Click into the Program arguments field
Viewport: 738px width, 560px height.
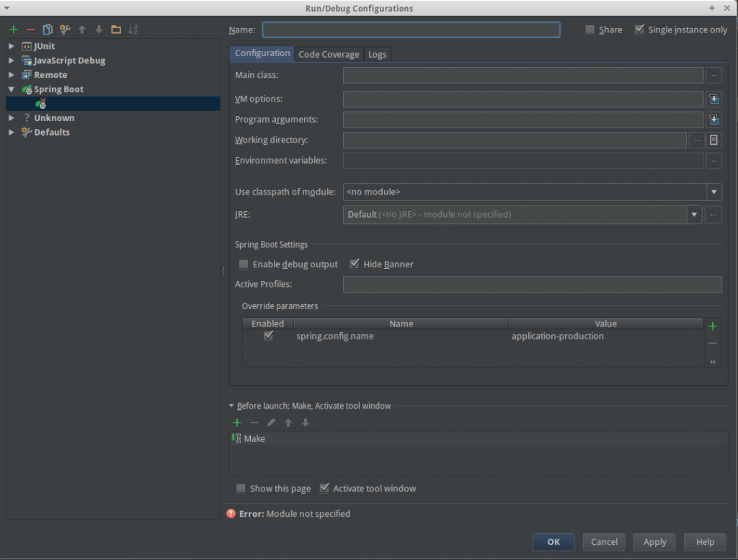pyautogui.click(x=523, y=120)
